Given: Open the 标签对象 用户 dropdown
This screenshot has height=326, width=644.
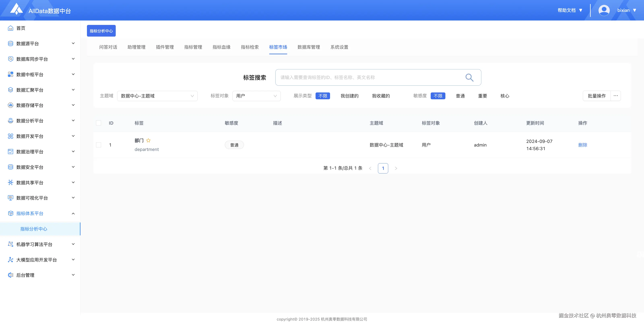Looking at the screenshot, I should (x=256, y=96).
